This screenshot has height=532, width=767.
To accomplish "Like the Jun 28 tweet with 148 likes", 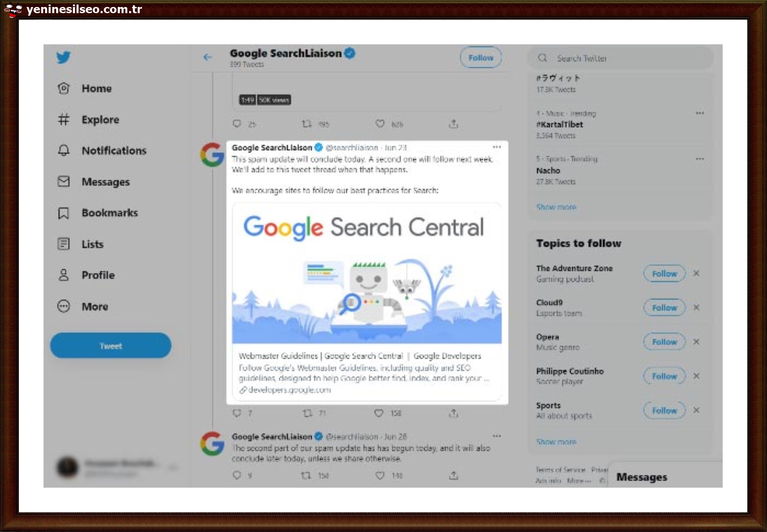I will [x=380, y=475].
